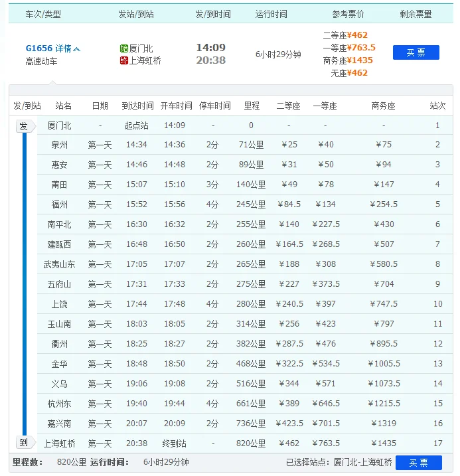Screen dimensions: 460x476
Task: Click the 站名 column header
Action: 64,106
